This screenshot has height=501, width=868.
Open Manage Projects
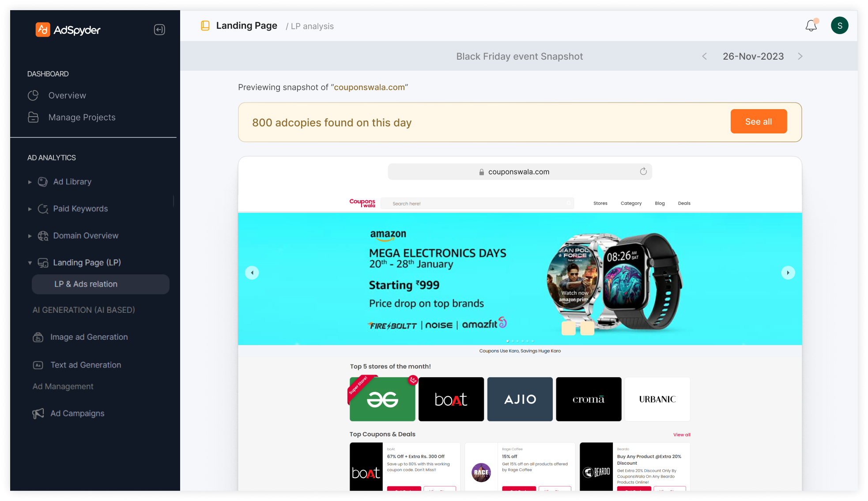[82, 117]
